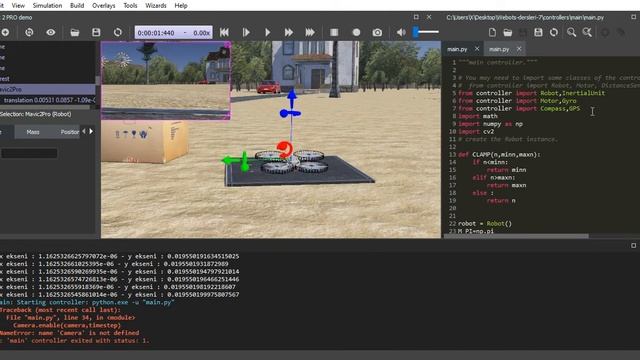Save the main.py file in editor
This screenshot has width=640, height=360.
pyautogui.click(x=538, y=32)
